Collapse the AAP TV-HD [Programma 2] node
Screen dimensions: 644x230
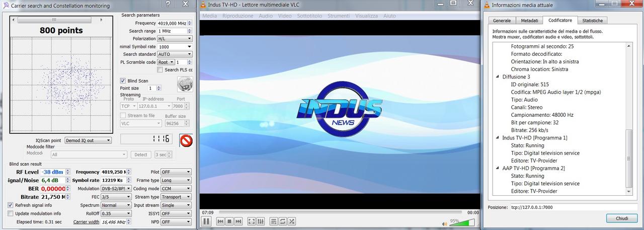498,168
